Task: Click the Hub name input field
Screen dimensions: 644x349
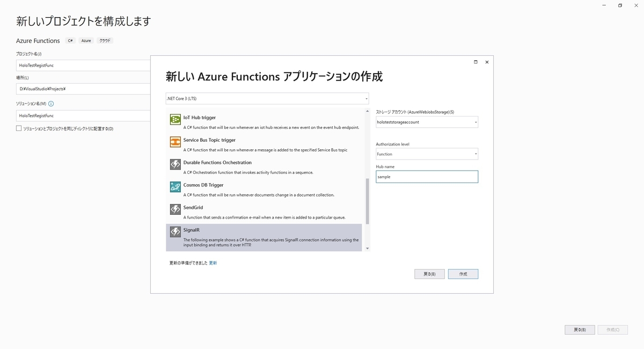Action: pyautogui.click(x=427, y=177)
